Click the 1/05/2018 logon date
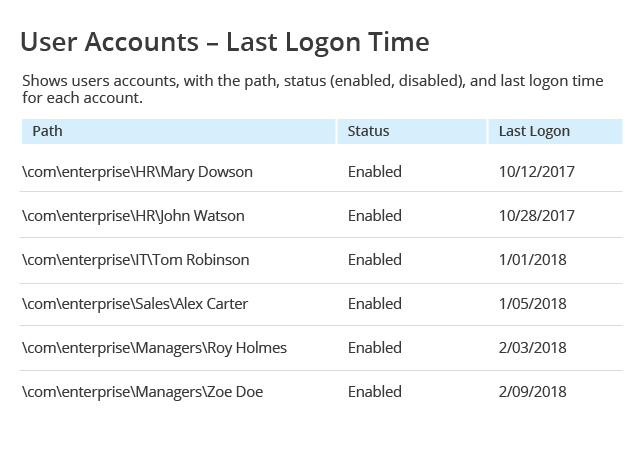The image size is (640, 450). click(533, 304)
